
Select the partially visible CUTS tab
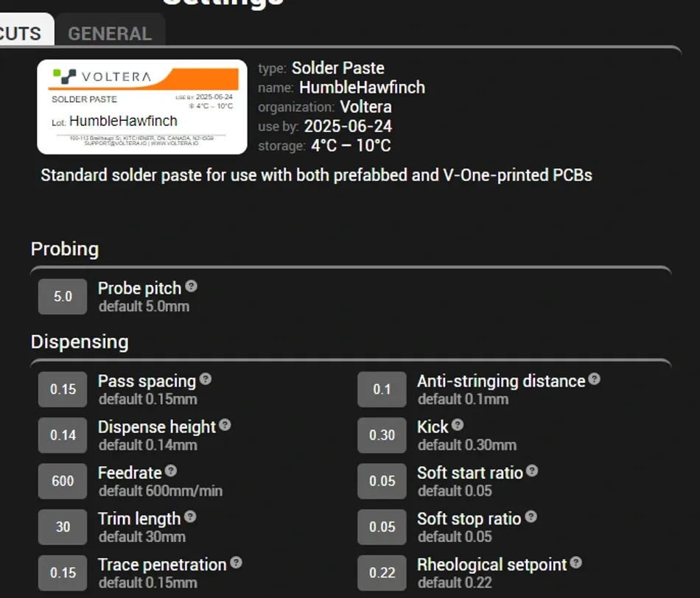tap(22, 33)
